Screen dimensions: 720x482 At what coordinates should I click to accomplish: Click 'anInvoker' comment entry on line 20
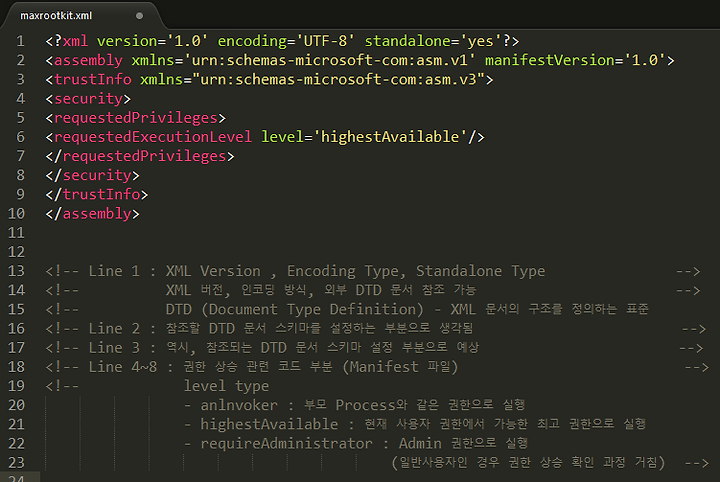(239, 405)
